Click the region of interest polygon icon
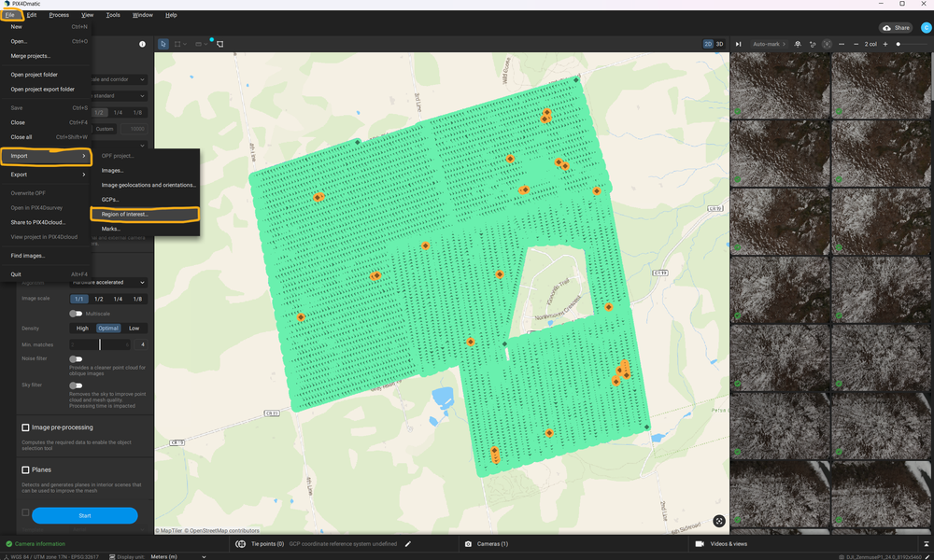The height and width of the screenshot is (560, 934). [219, 44]
